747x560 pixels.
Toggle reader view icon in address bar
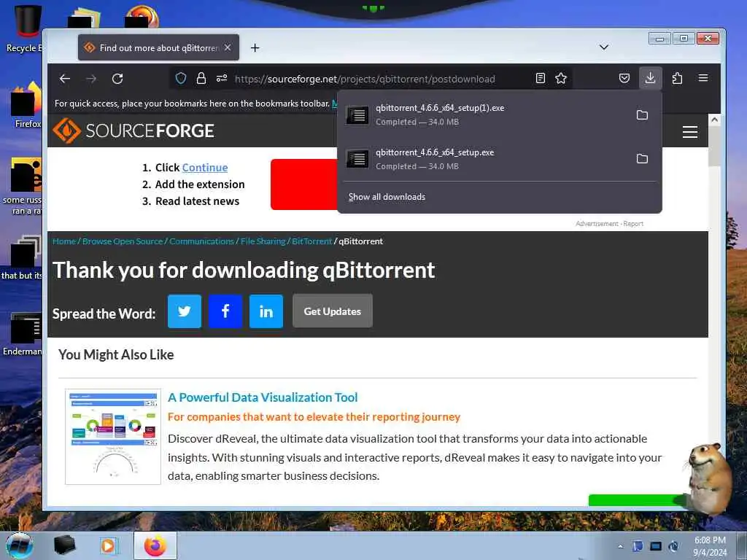tap(541, 78)
